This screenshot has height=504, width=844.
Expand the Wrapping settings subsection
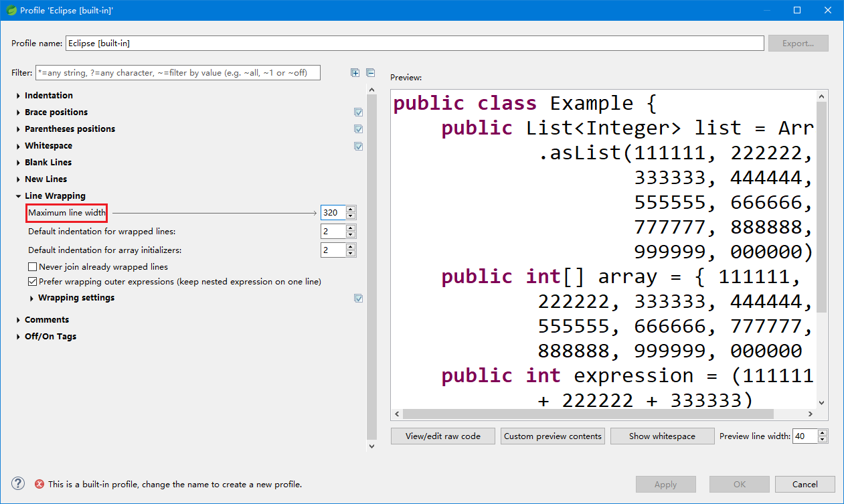32,298
